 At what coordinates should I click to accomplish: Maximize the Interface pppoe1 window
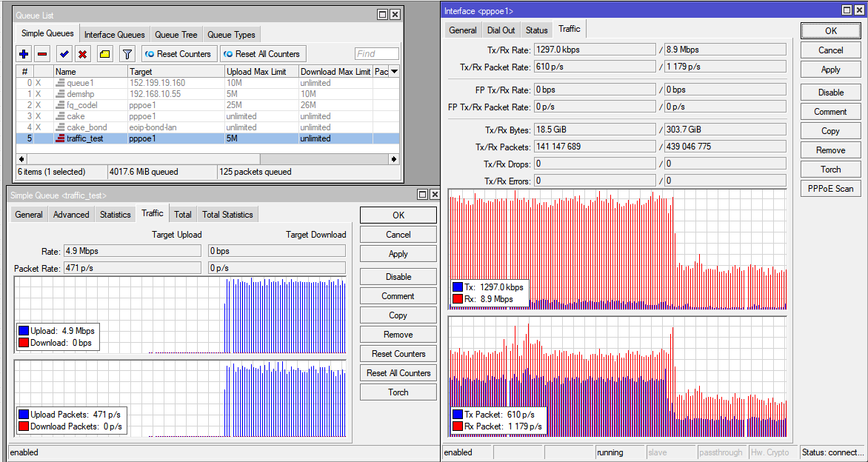pos(847,10)
